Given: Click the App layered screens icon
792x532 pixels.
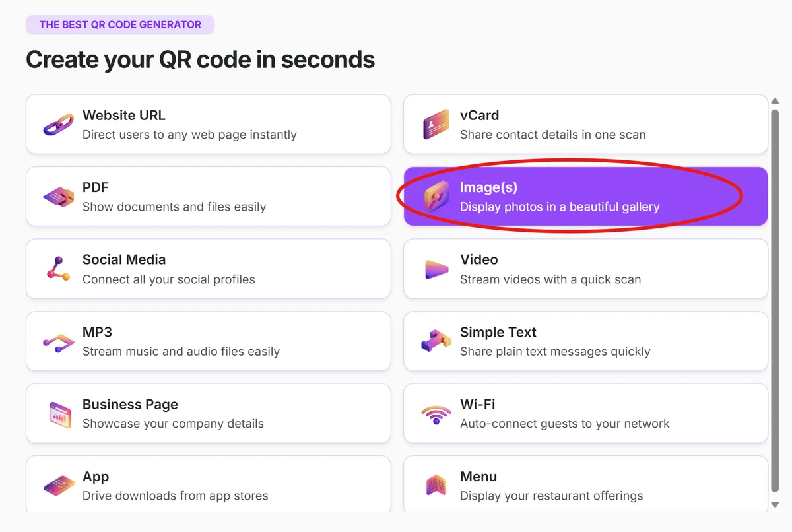Looking at the screenshot, I should [59, 485].
